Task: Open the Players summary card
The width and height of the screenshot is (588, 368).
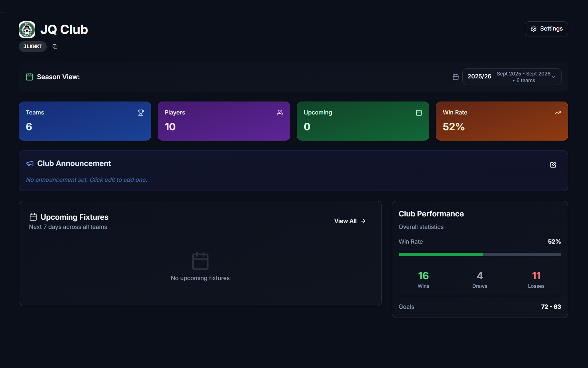Action: 224,121
